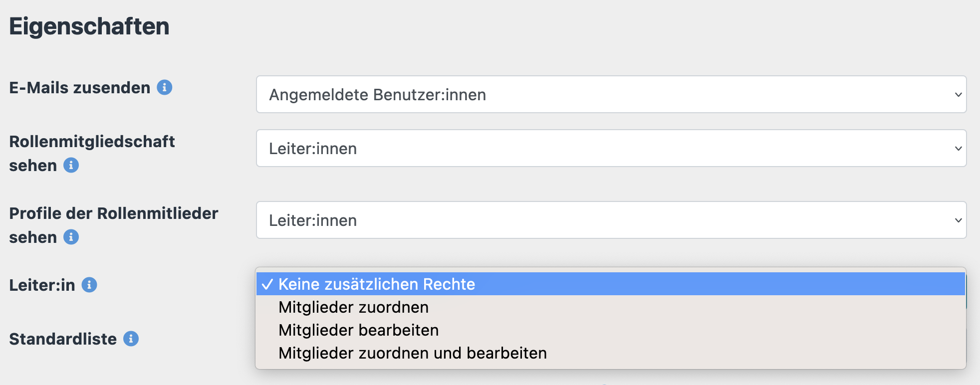Click the Rollenmitgliedschaft sehen label text
The image size is (980, 385).
[x=92, y=142]
